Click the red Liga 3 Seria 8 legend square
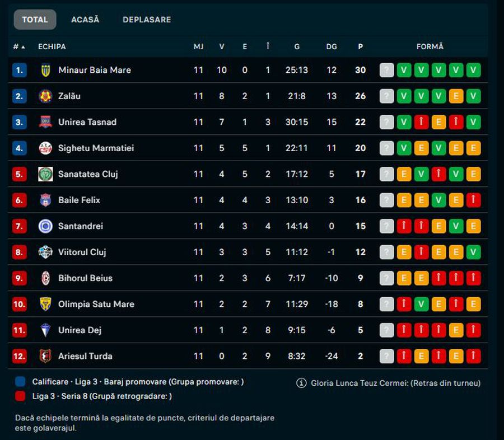 21,395
